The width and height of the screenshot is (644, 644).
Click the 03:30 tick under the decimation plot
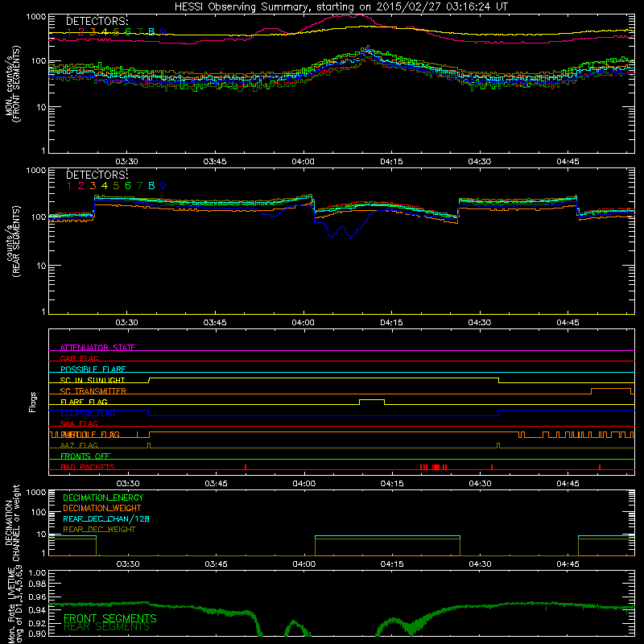point(128,564)
